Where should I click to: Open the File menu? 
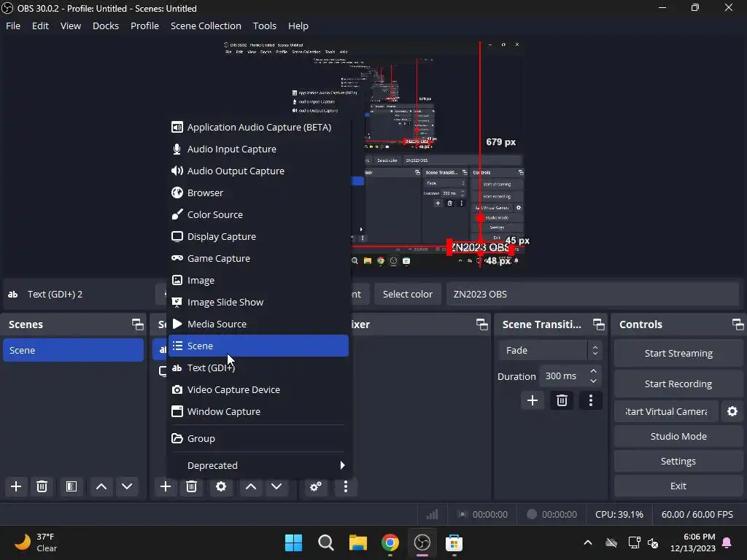[13, 26]
